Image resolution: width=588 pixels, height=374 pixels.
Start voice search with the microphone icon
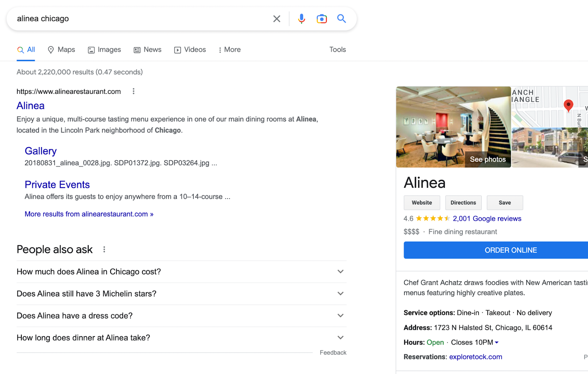click(x=301, y=19)
